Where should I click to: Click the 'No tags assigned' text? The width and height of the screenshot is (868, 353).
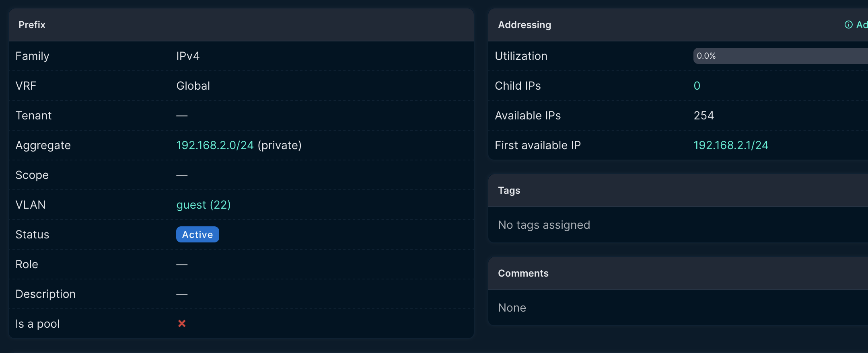click(x=544, y=225)
